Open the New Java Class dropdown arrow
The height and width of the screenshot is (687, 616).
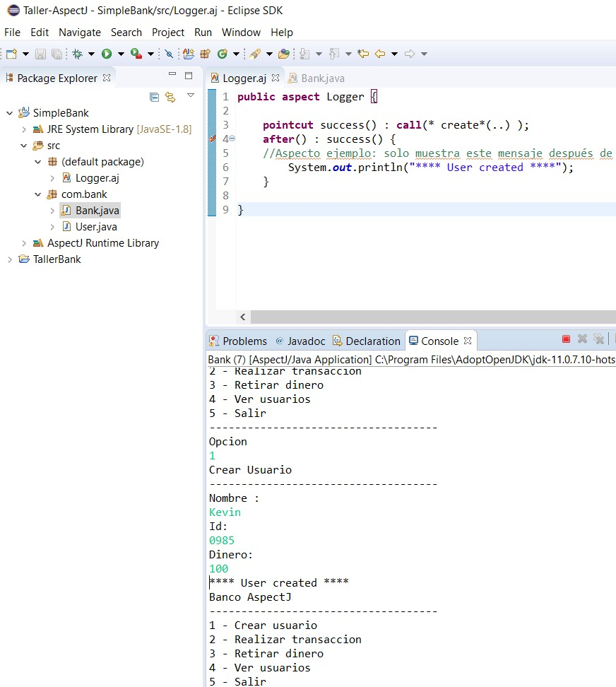[x=236, y=54]
